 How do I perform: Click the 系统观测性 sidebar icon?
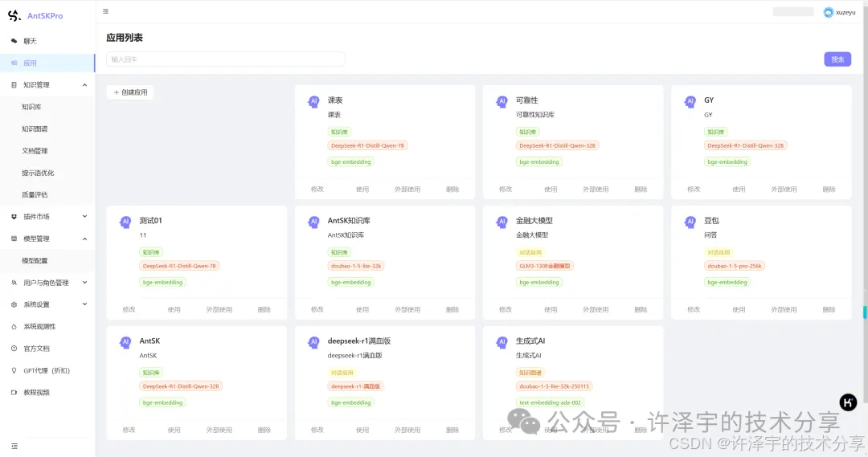coord(14,326)
